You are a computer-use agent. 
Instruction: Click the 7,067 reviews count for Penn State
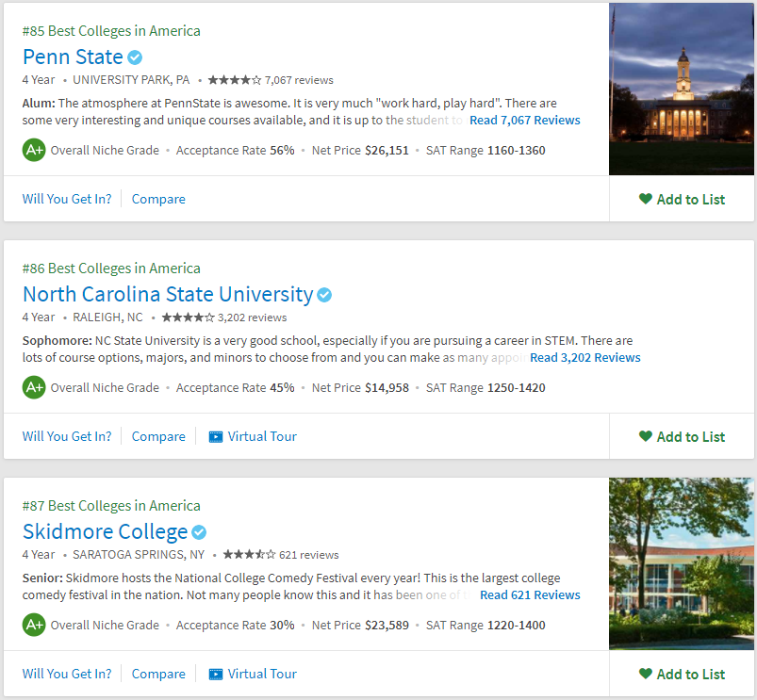[x=299, y=80]
